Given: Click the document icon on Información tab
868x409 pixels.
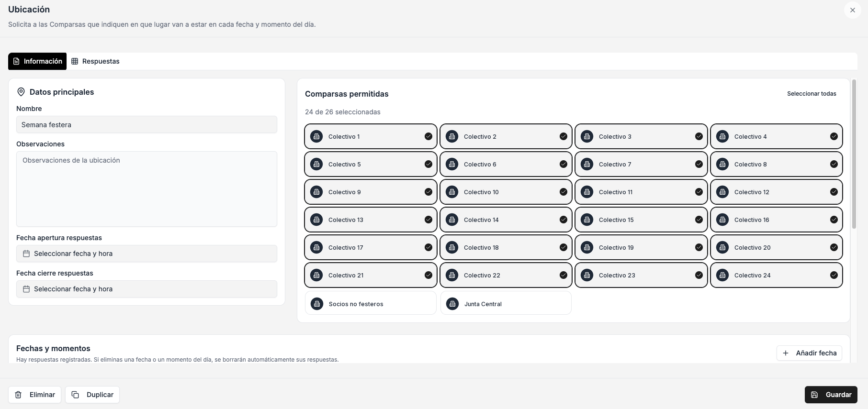Looking at the screenshot, I should (x=16, y=61).
